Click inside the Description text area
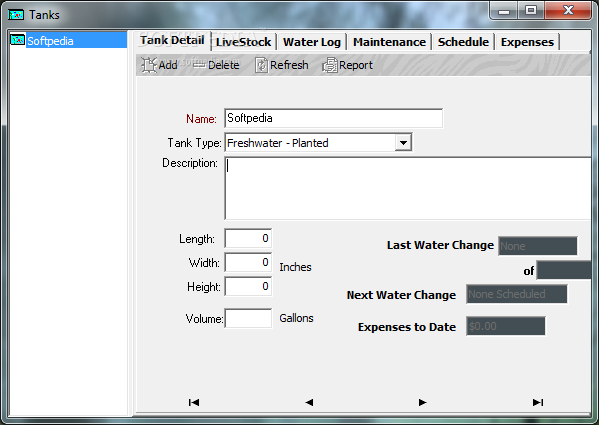 pos(408,189)
